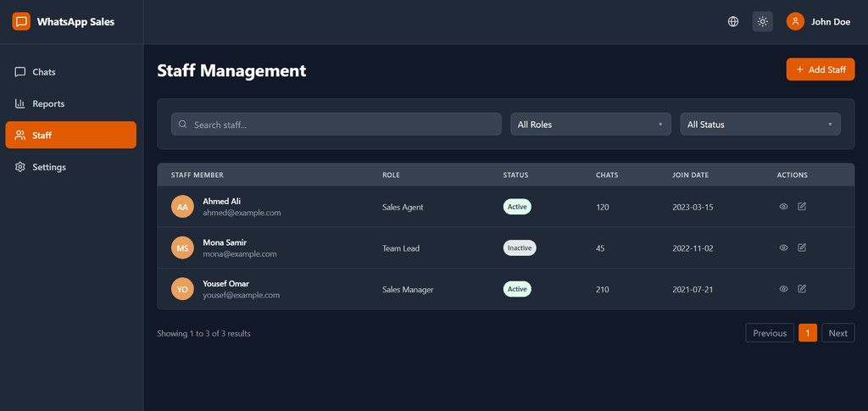View Mona Samir's profile via the eye icon
This screenshot has width=868, height=411.
[x=783, y=247]
